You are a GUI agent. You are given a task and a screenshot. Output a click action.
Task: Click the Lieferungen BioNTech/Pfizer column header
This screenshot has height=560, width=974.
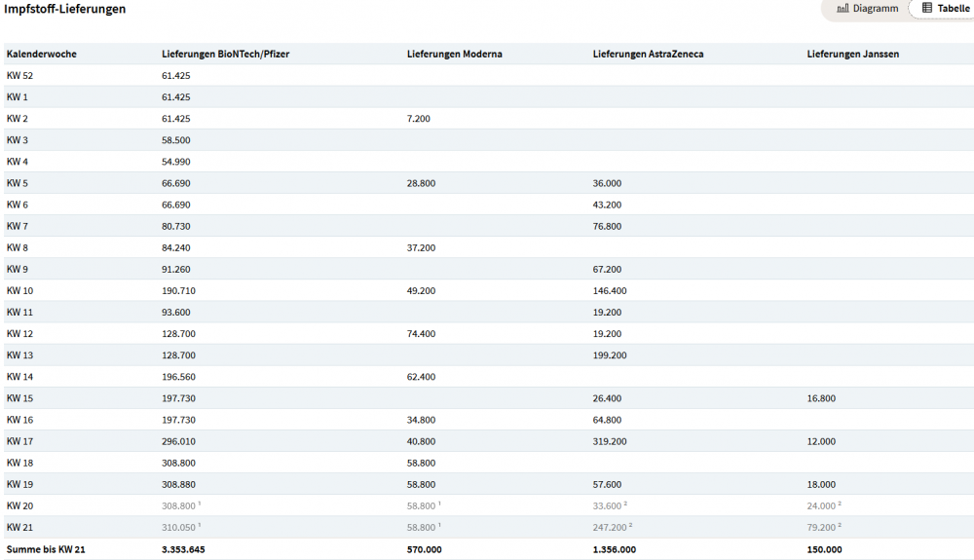coord(225,54)
